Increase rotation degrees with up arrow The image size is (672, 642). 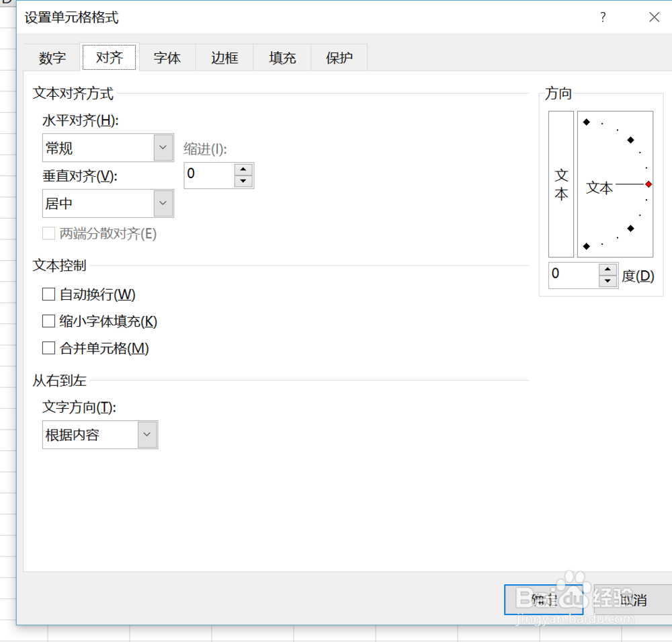click(x=608, y=270)
